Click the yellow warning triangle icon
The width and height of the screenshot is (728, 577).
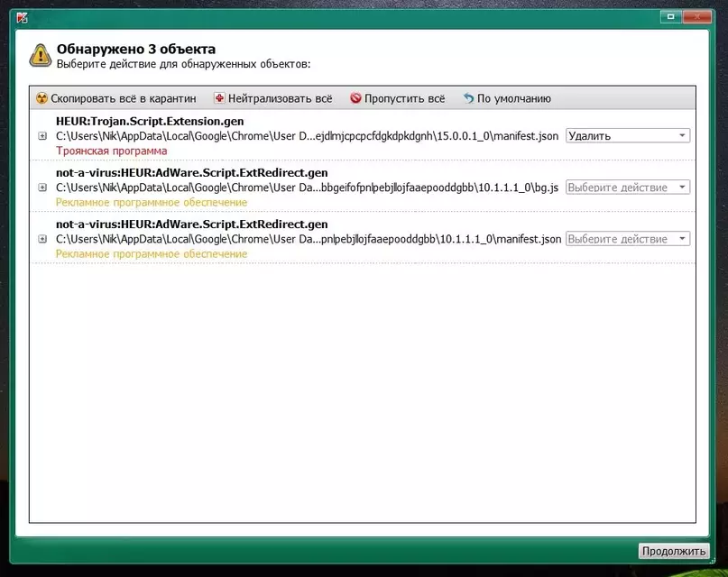click(41, 56)
